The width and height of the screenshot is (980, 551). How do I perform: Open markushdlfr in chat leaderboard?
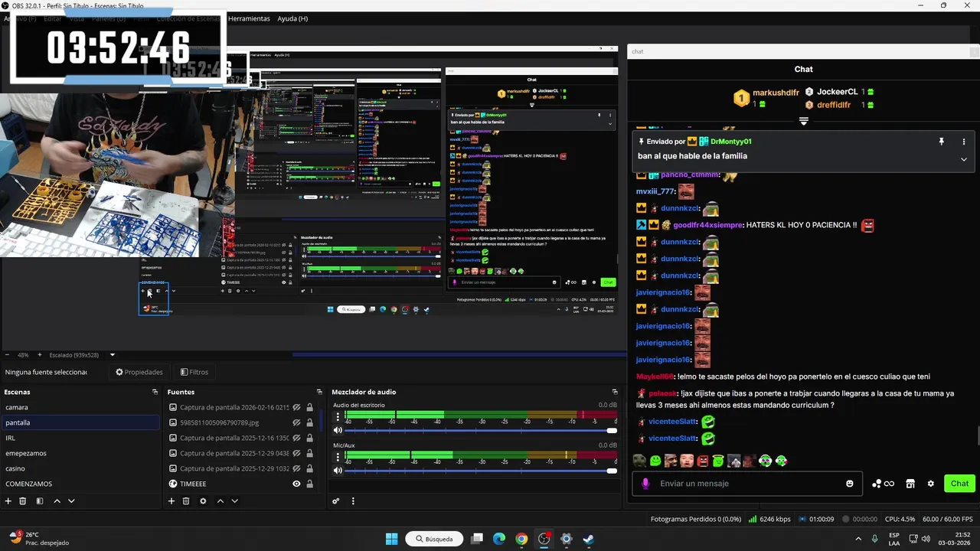pyautogui.click(x=776, y=93)
